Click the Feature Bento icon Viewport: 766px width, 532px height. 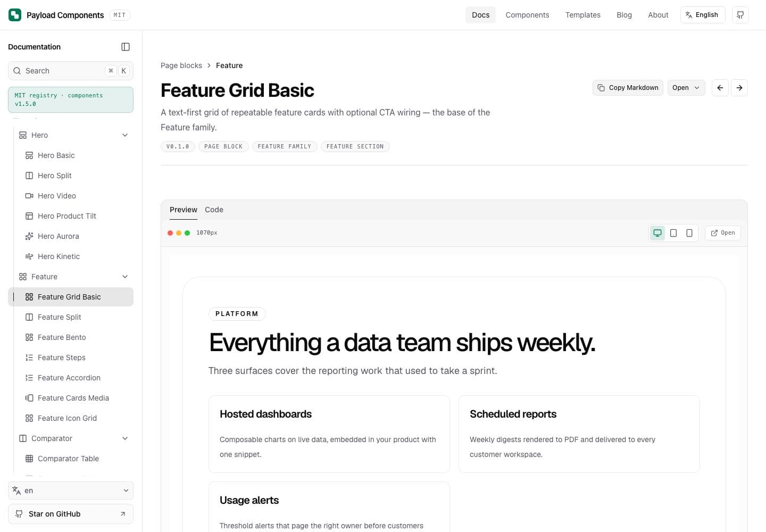29,337
